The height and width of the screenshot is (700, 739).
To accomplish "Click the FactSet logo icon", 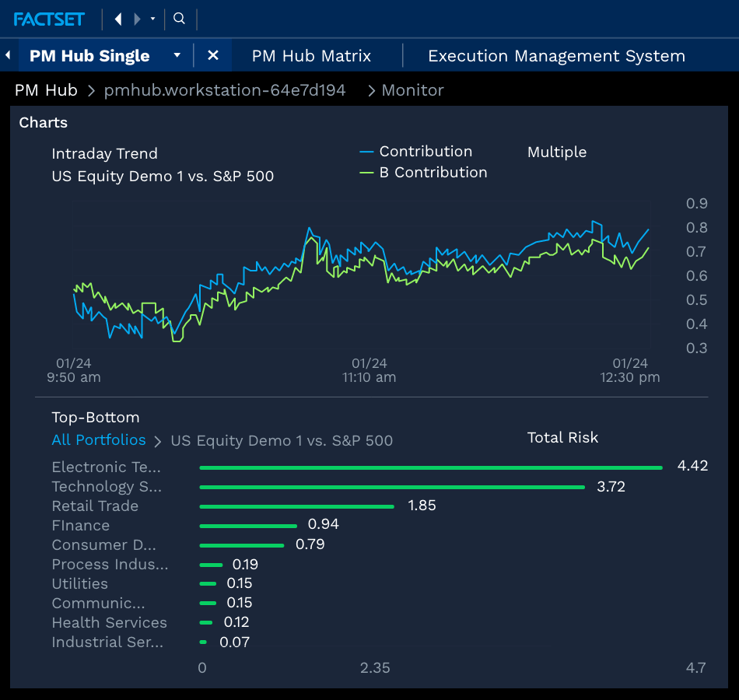I will click(x=49, y=19).
